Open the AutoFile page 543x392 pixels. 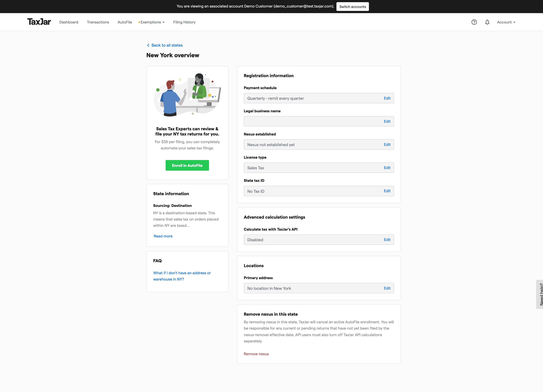coord(125,22)
